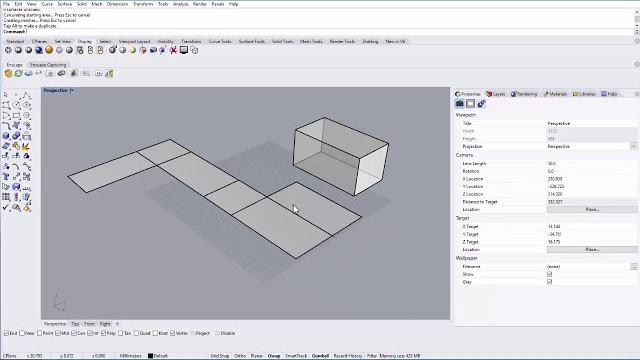Select the Enscape blue view sync icon

pyautogui.click(x=29, y=73)
